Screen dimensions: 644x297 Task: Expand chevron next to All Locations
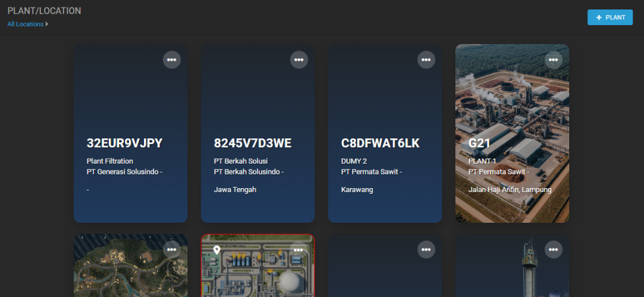(47, 25)
